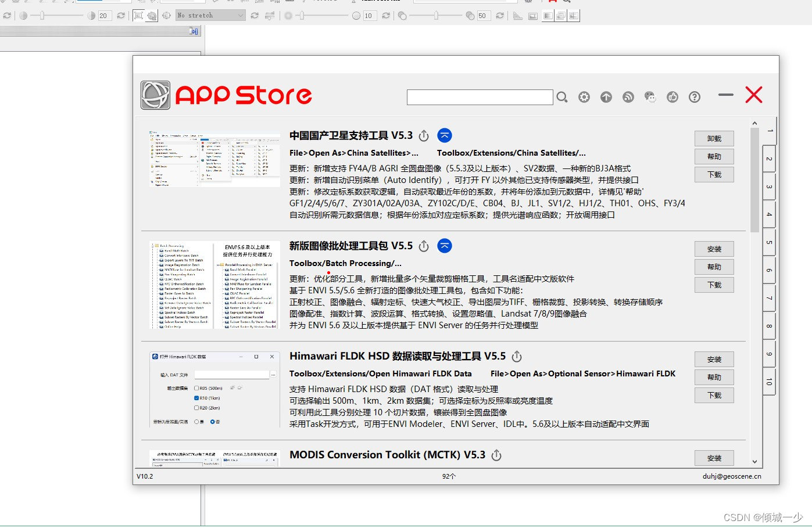Open thumbnail of 中国国产卫星支持工具
The image size is (812, 528).
pos(214,159)
